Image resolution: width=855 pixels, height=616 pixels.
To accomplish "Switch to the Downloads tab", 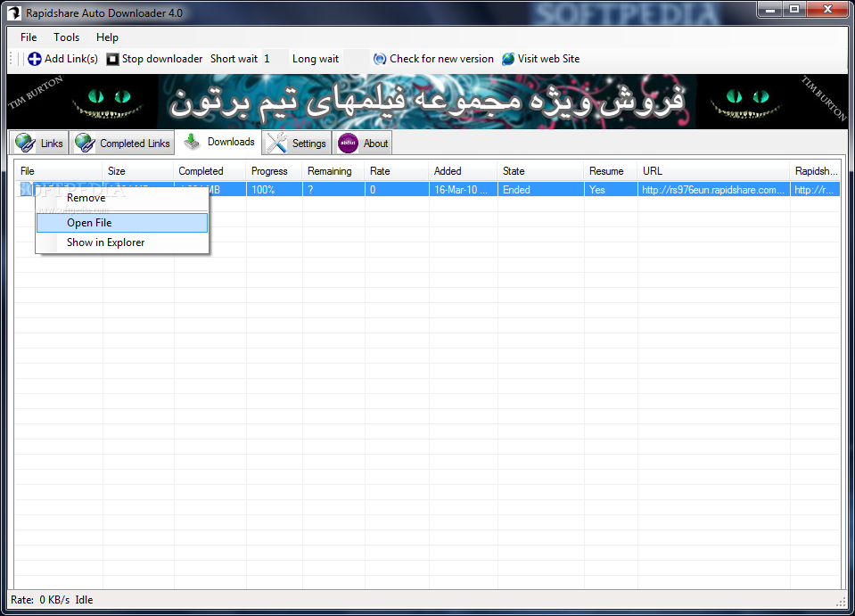I will pyautogui.click(x=218, y=142).
